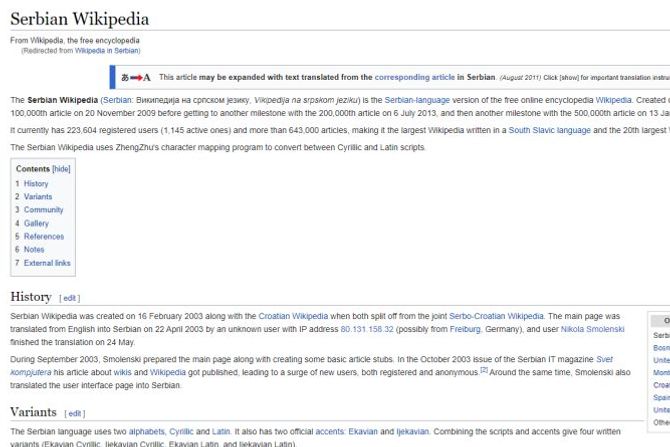This screenshot has width=670, height=447.
Task: Jump to History in Contents
Action: coord(36,184)
